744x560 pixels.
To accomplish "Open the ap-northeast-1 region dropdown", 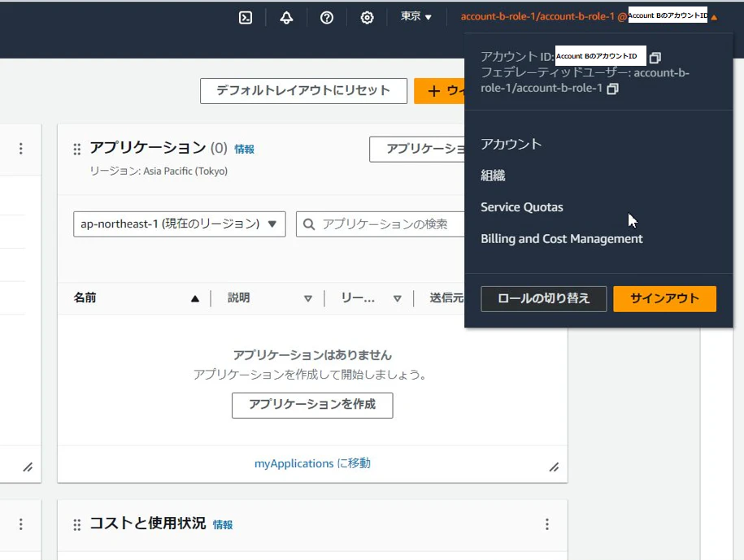I will tap(180, 224).
